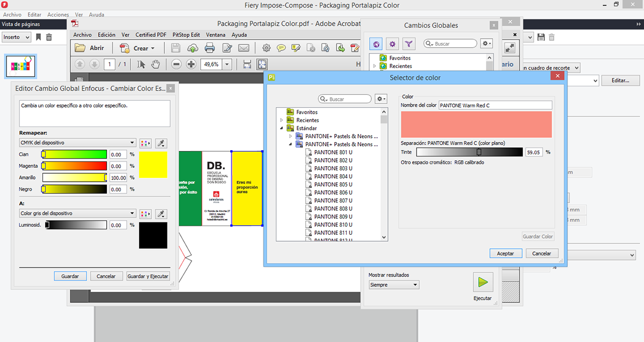644x342 pixels.
Task: Click the green Ejecutar play icon
Action: [x=482, y=281]
